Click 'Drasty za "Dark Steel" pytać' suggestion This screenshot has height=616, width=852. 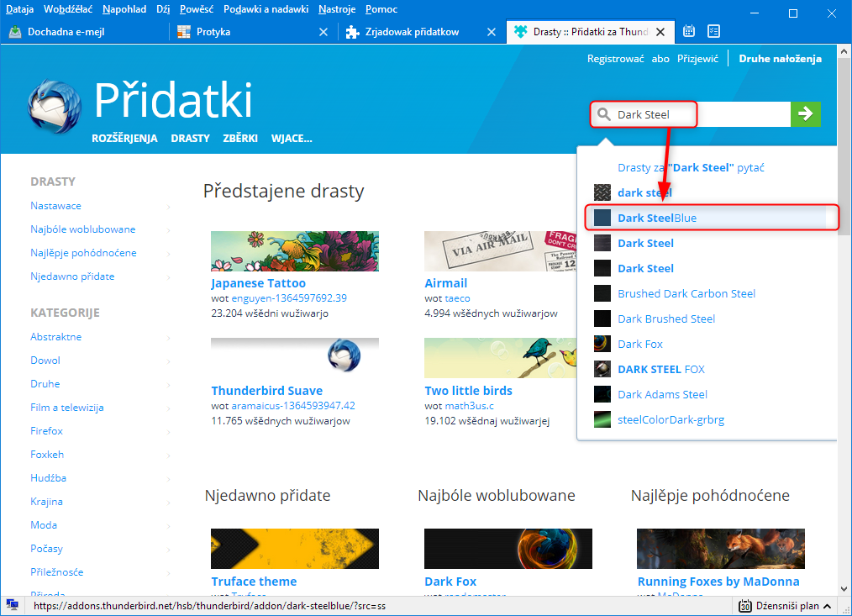(691, 167)
